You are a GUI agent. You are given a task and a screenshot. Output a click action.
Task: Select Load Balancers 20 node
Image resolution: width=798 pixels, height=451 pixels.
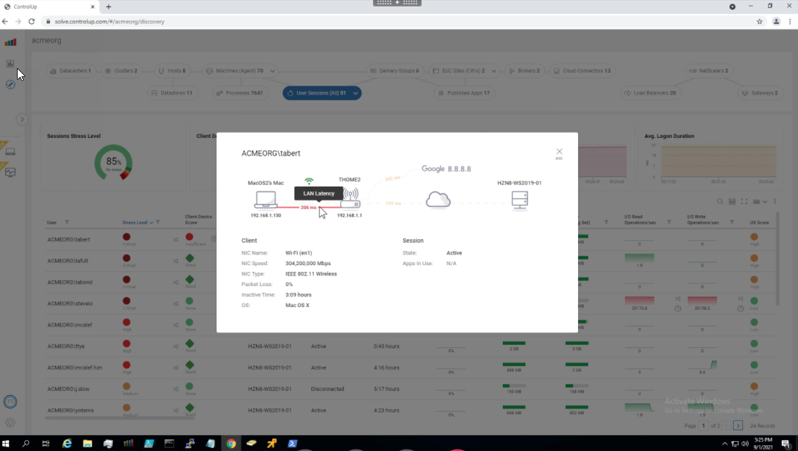649,93
